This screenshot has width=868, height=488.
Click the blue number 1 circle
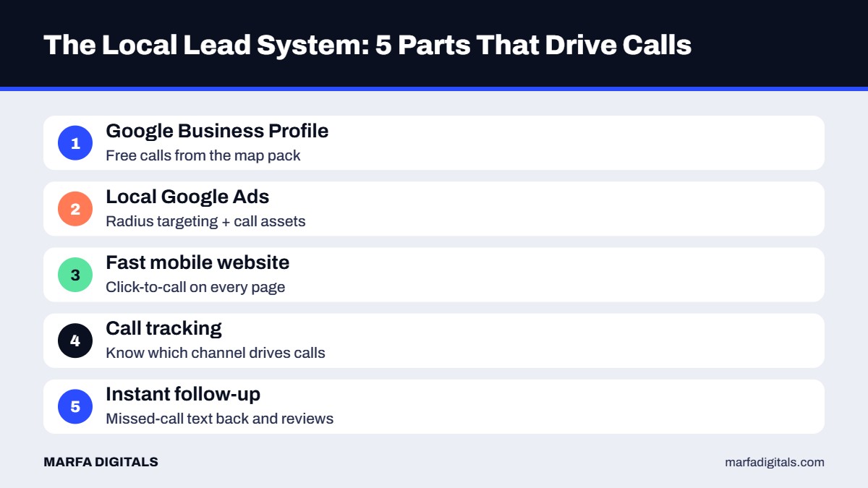(75, 143)
